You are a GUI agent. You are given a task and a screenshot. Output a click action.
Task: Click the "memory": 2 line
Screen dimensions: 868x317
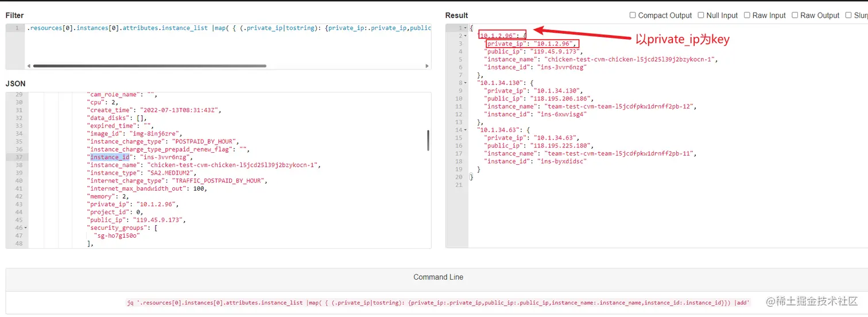[x=107, y=196]
